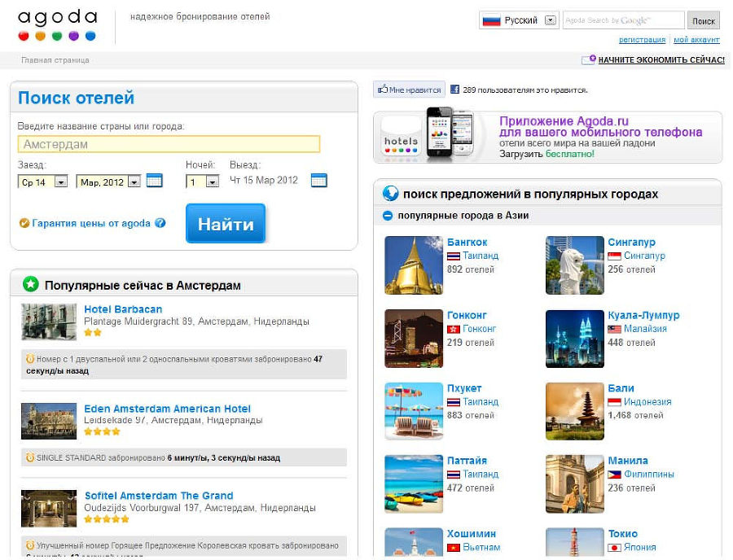
Task: Open the мой аккаунт link
Action: (696, 40)
